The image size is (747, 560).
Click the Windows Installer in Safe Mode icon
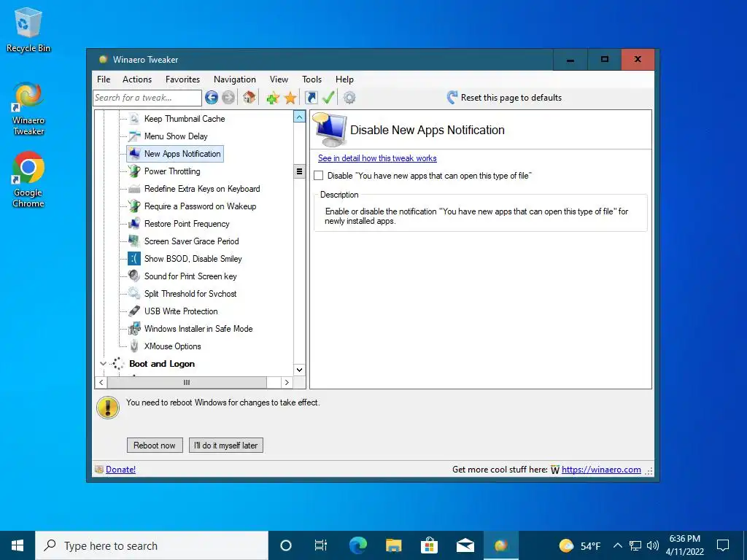pos(134,329)
